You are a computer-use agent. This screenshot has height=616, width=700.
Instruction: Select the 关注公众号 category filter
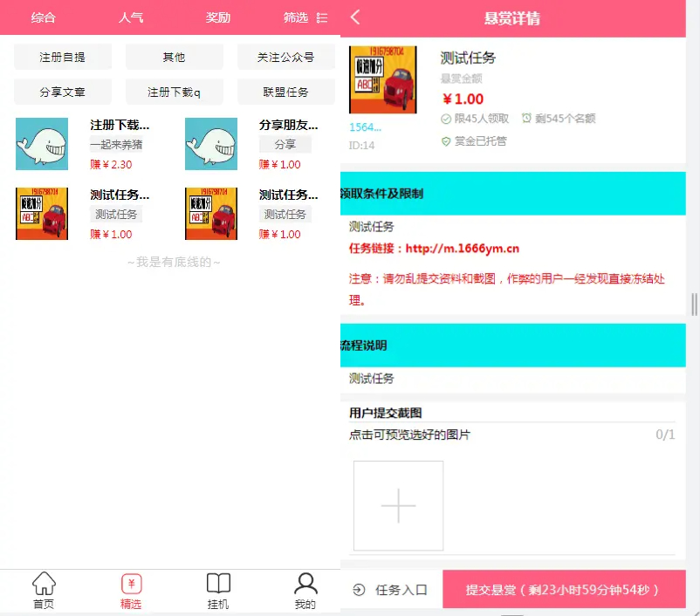[285, 57]
